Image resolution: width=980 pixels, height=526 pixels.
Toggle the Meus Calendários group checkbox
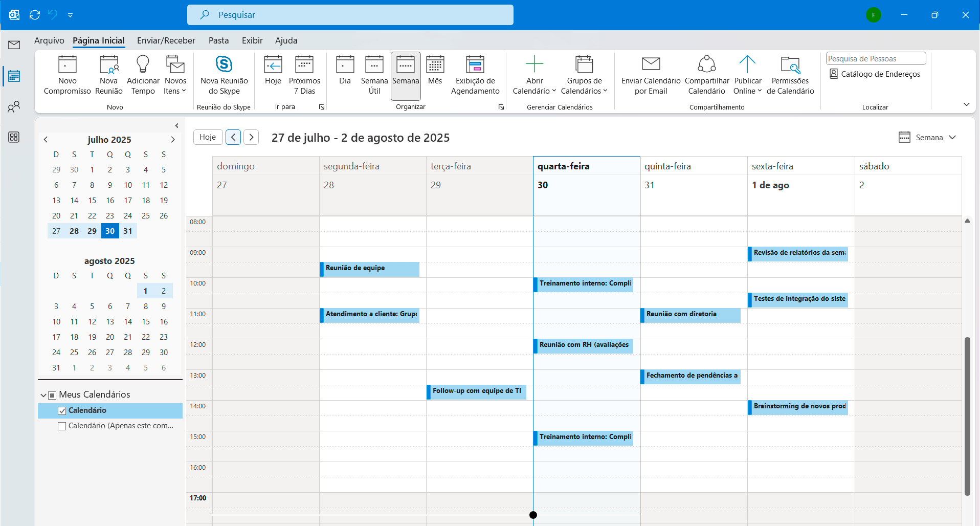pos(52,396)
